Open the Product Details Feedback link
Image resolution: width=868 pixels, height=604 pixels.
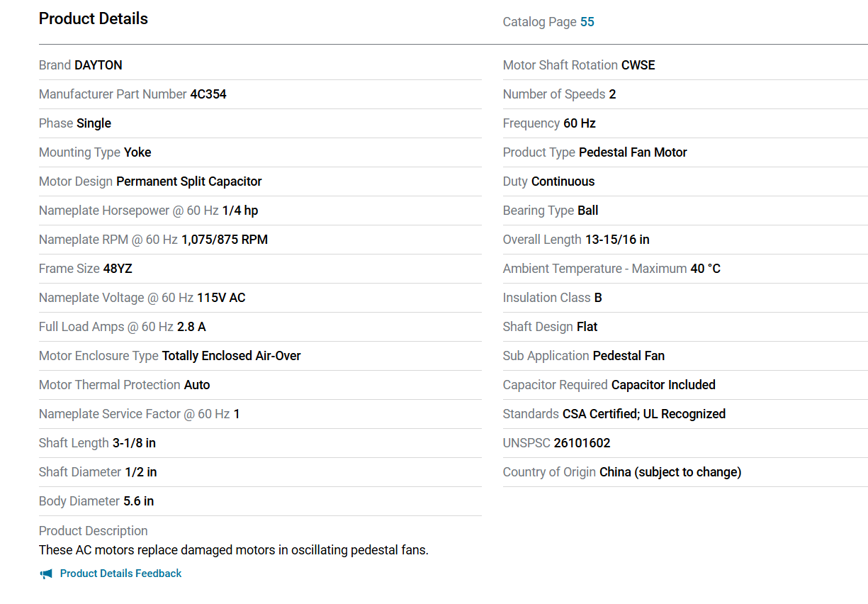pos(120,574)
